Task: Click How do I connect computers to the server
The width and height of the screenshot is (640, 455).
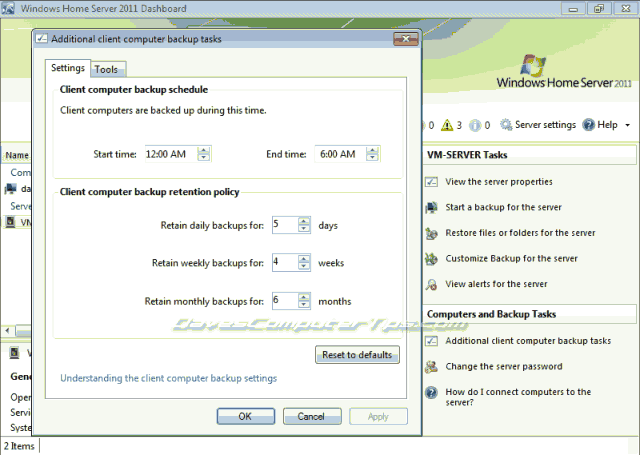Action: click(518, 397)
